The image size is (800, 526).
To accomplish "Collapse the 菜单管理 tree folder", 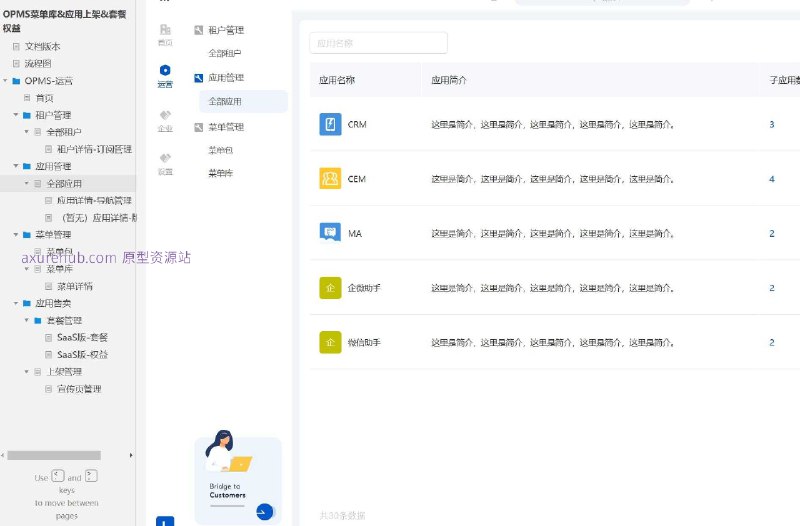I will (16, 235).
